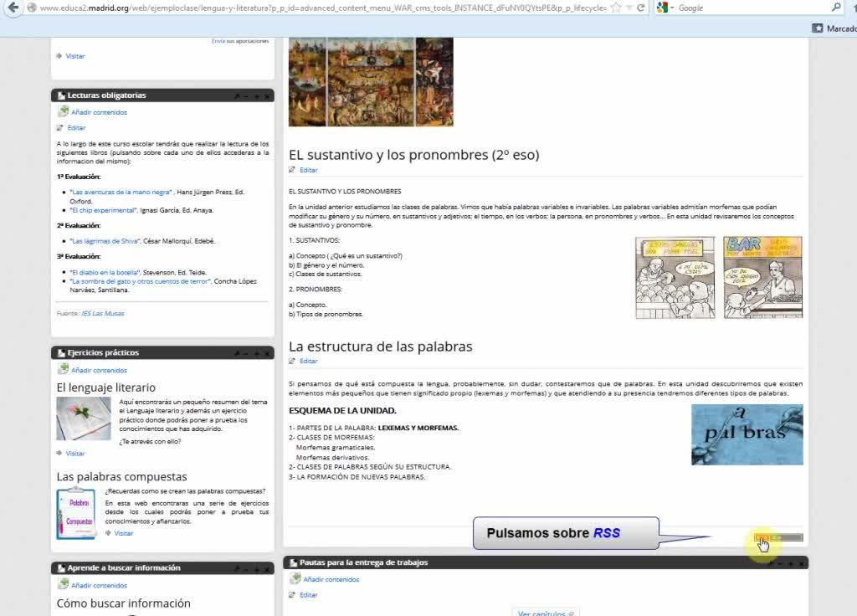857x616 pixels.
Task: Click Añadir contenidos in Pautas para la entrega
Action: pos(331,579)
